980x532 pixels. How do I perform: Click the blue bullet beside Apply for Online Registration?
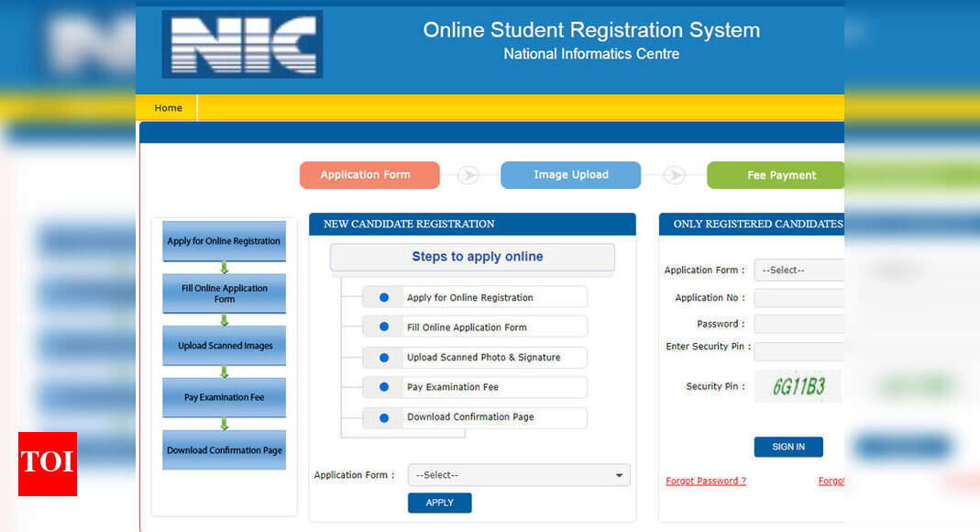pos(384,295)
